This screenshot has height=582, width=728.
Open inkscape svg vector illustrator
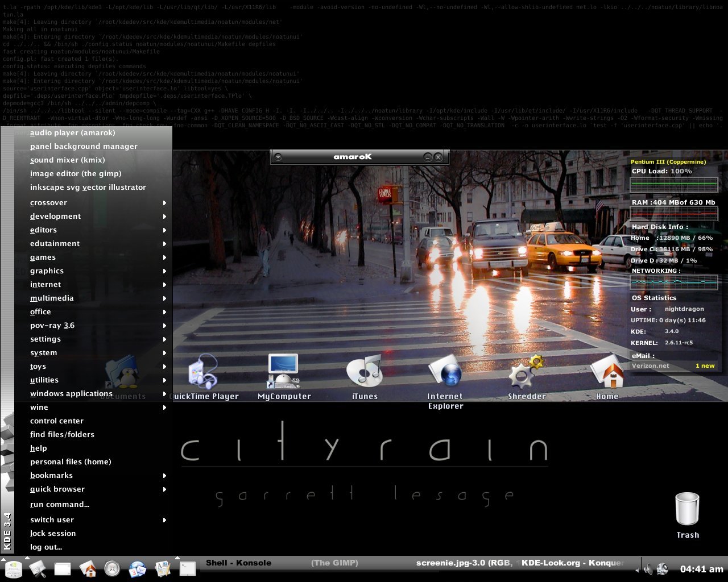(x=93, y=188)
